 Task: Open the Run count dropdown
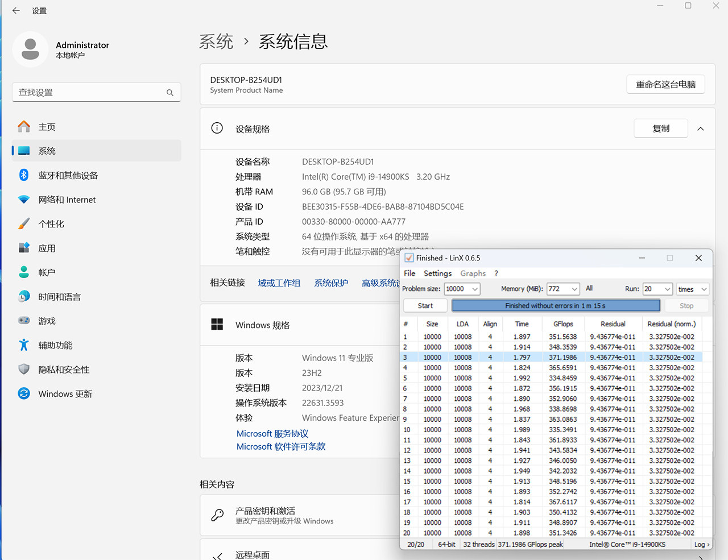657,289
